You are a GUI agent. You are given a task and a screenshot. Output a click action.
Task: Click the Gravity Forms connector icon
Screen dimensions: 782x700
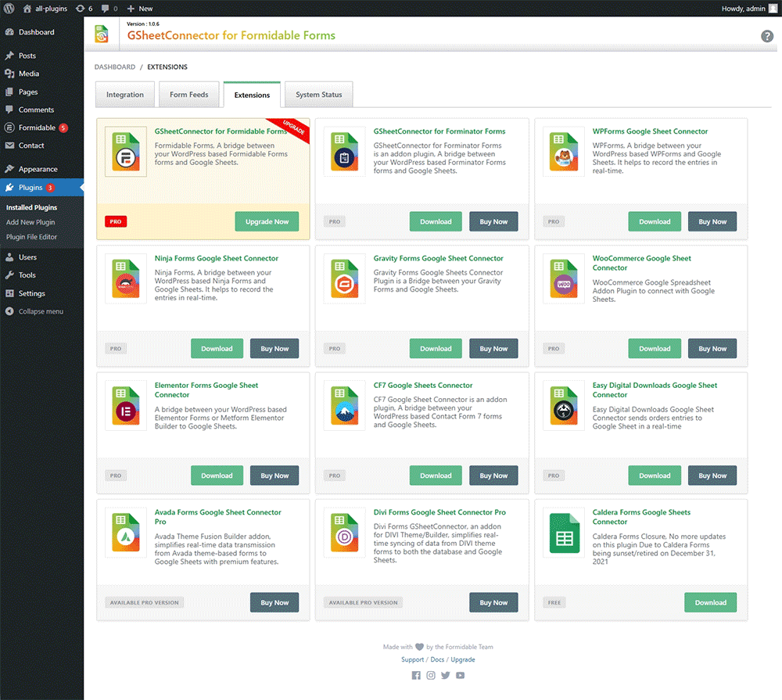tap(345, 278)
